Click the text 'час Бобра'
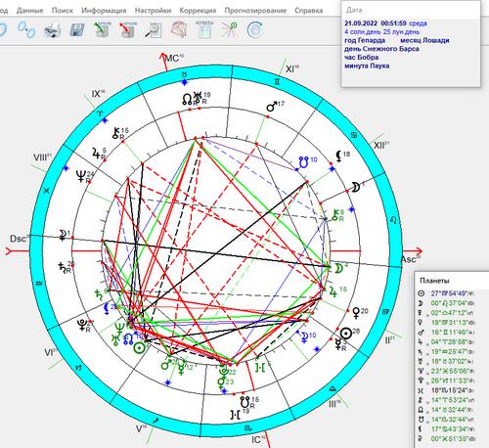The width and height of the screenshot is (489, 448). [x=361, y=58]
